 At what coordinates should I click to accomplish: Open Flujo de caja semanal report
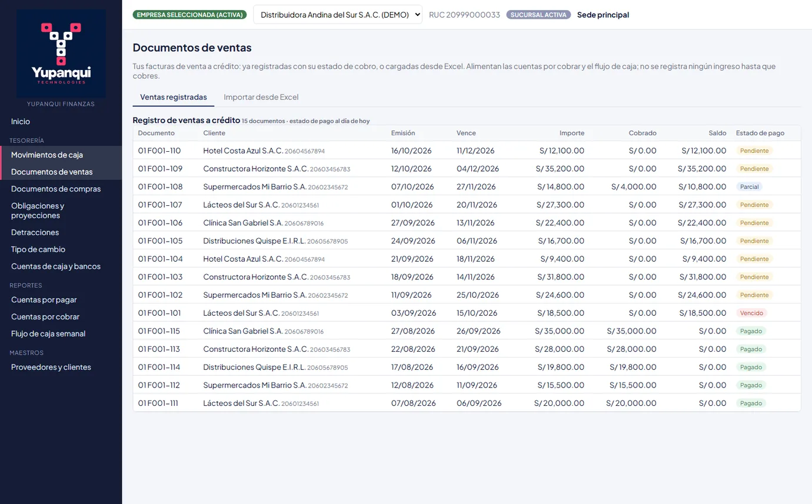[61, 334]
